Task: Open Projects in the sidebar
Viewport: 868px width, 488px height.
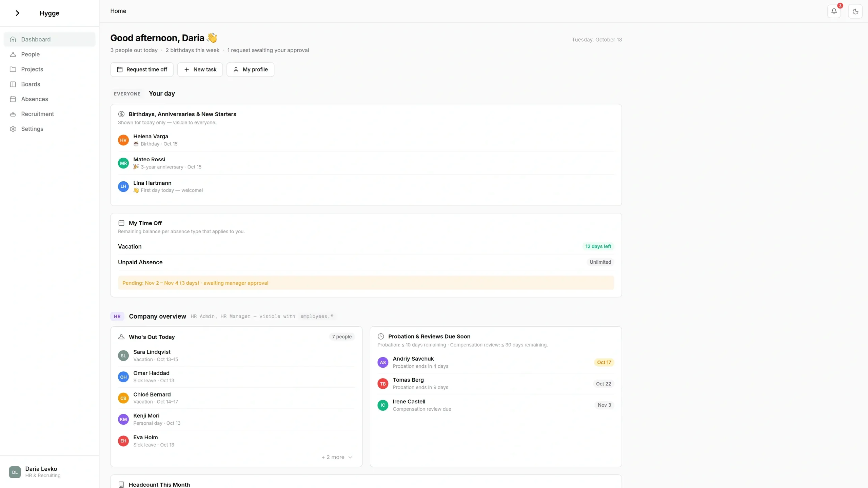Action: pos(50,69)
